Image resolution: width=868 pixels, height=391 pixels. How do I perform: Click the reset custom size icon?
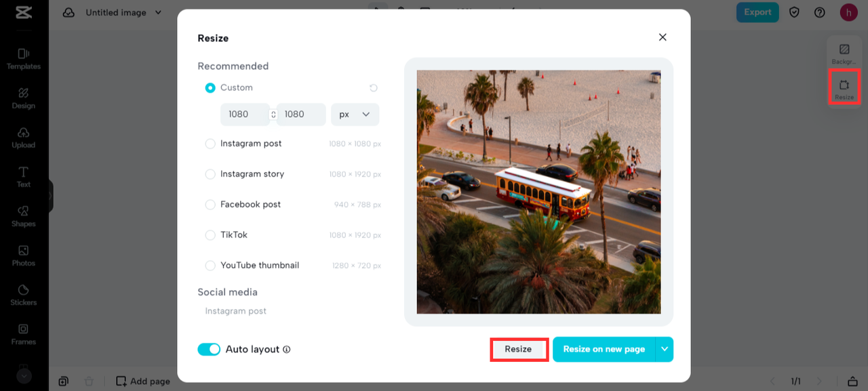374,88
